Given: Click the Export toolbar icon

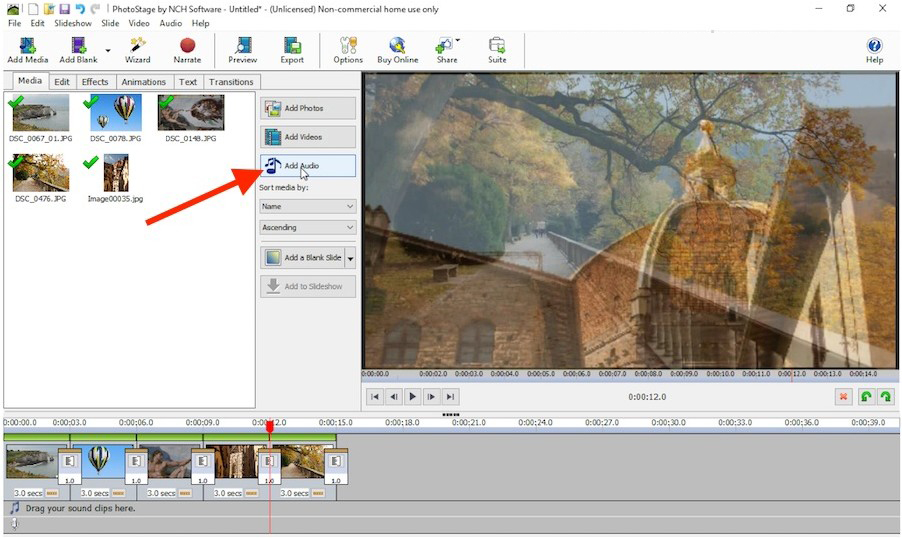Looking at the screenshot, I should [x=292, y=50].
